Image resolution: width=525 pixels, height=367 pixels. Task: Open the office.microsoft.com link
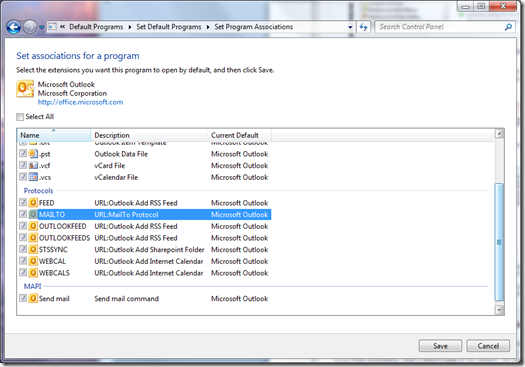pos(80,102)
